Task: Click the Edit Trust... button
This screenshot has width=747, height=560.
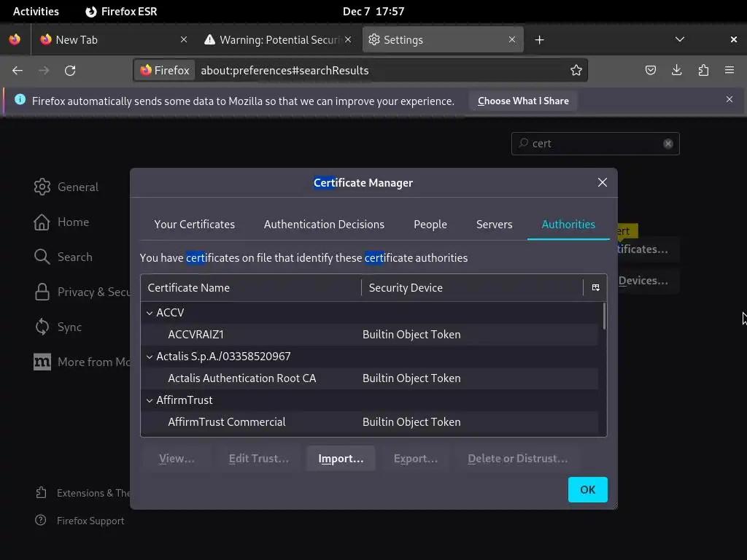Action: 259,458
